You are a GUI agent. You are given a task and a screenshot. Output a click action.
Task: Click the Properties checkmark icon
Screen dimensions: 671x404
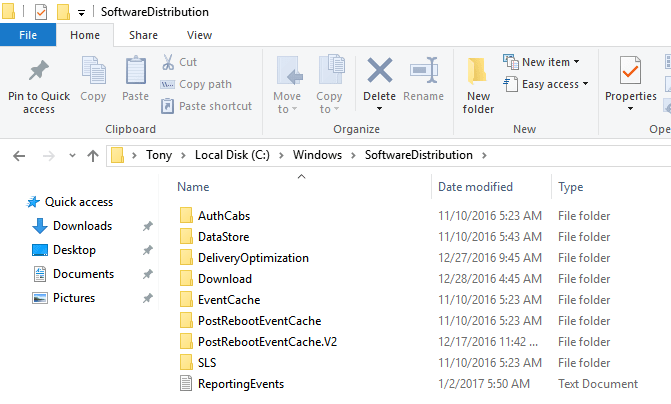(x=630, y=70)
